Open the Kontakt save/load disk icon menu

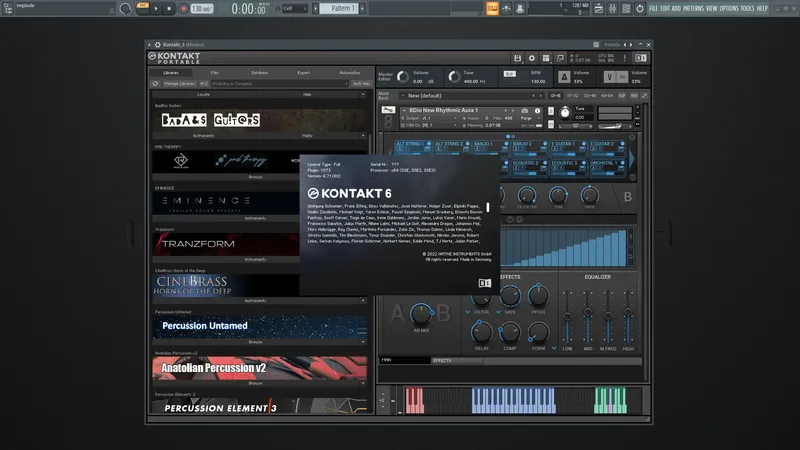coord(517,58)
